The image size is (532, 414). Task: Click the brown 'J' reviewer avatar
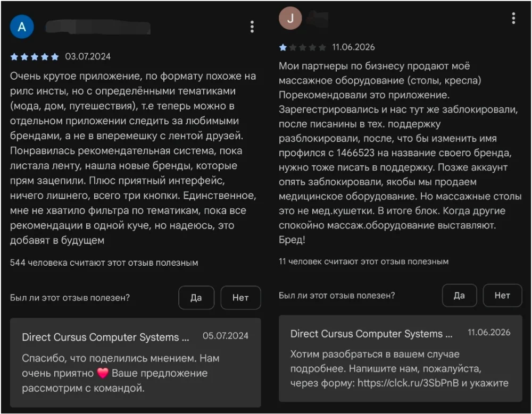tap(290, 18)
